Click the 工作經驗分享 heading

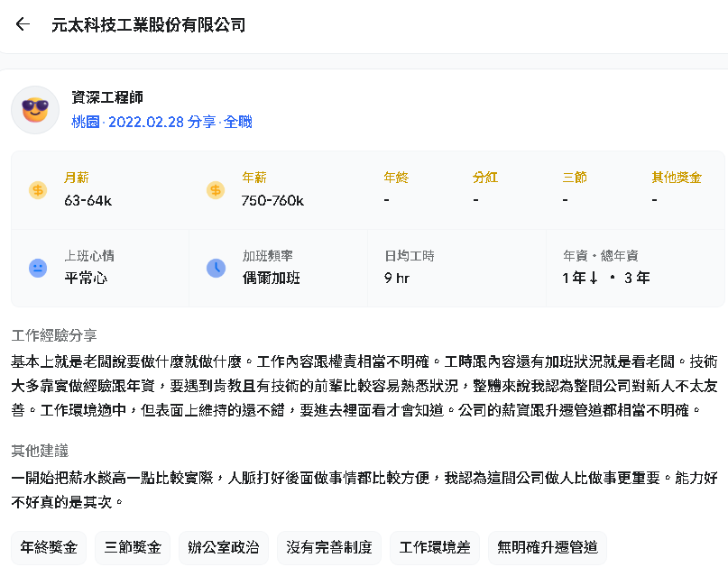coord(54,335)
